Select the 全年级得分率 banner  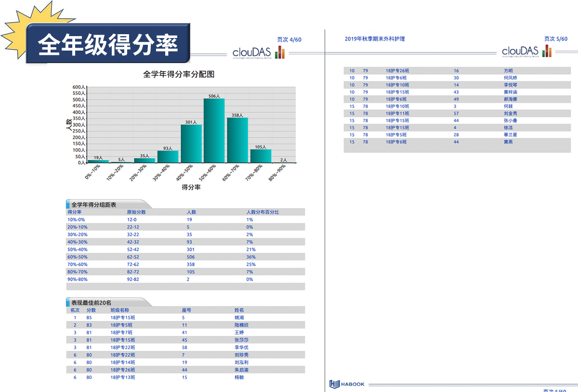[x=108, y=44]
